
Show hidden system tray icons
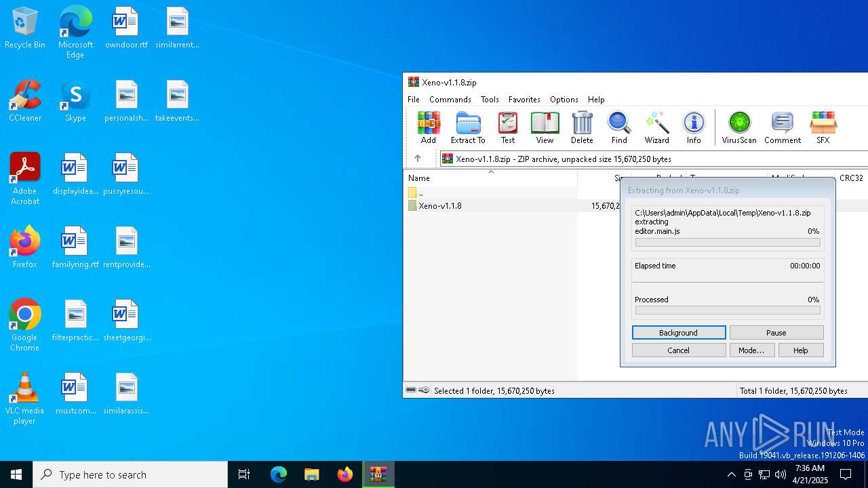point(731,474)
